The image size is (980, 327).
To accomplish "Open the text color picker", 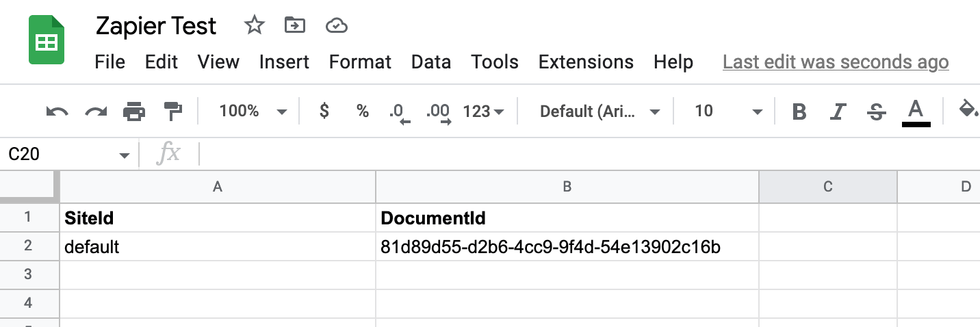I will 916,112.
